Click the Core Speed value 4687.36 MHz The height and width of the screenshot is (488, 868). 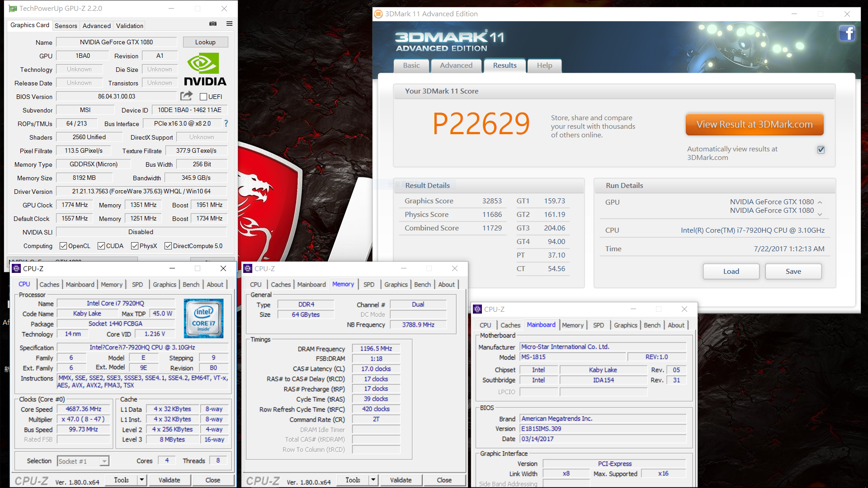83,409
